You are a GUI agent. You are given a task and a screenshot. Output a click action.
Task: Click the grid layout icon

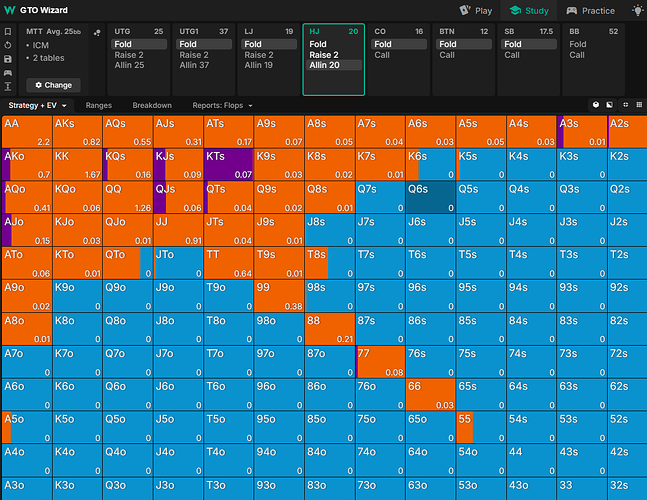(x=639, y=105)
